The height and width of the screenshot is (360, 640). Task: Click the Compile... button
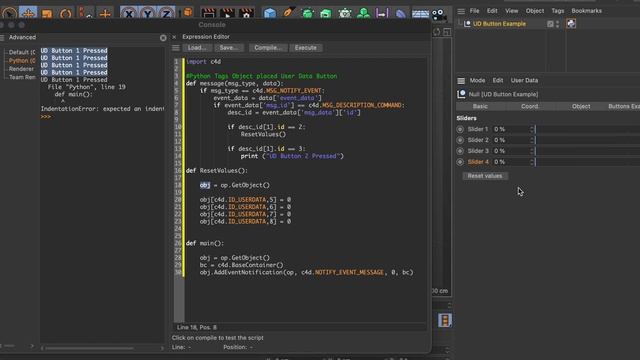(268, 48)
